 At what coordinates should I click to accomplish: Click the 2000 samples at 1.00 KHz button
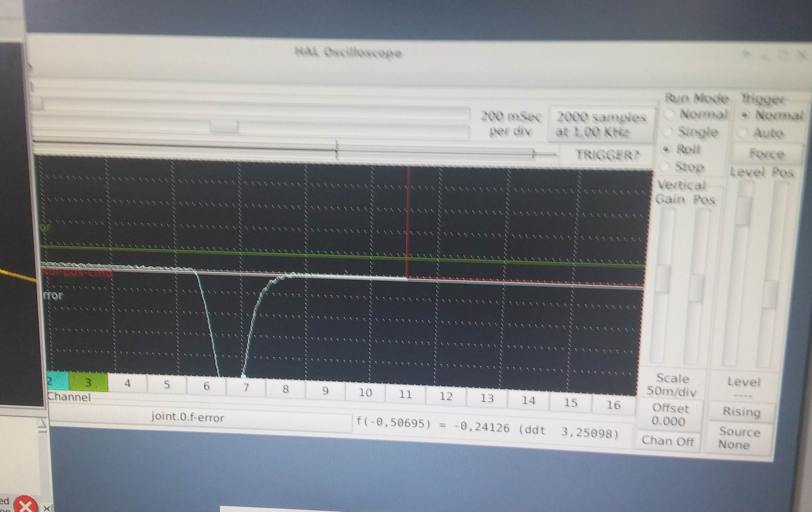pos(601,124)
